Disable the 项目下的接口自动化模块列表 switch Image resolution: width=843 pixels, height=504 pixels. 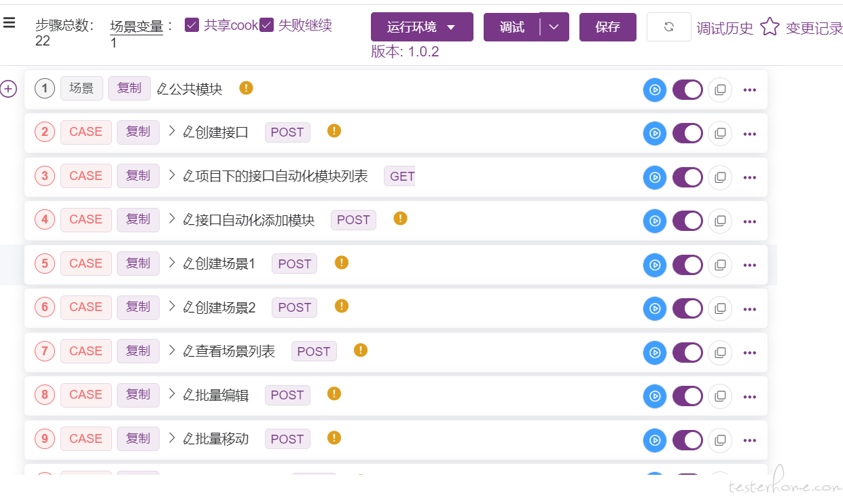click(x=687, y=177)
